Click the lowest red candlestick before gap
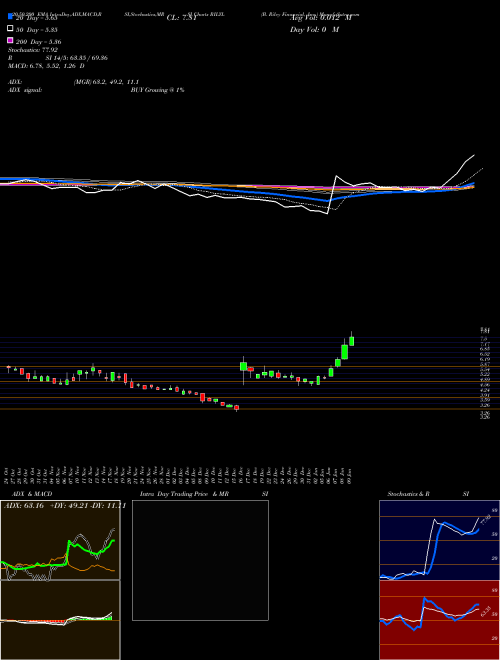Image resolution: width=500 pixels, height=660 pixels. (237, 407)
